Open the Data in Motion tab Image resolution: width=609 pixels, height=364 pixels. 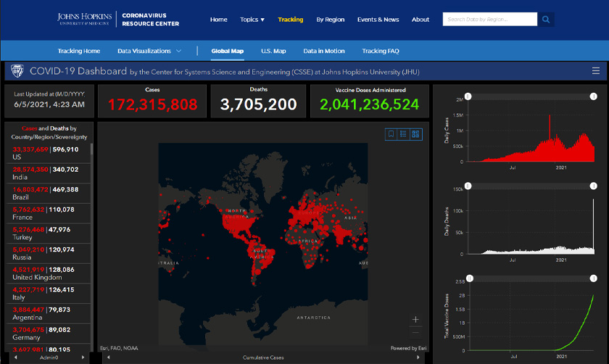coord(324,51)
